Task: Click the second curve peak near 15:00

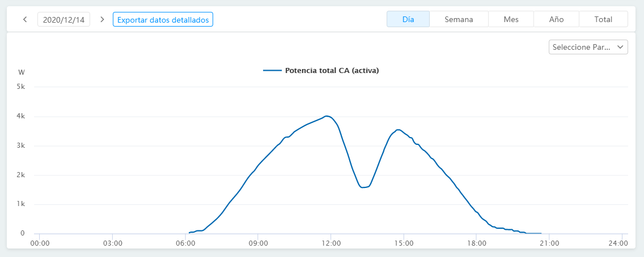Action: pos(399,130)
